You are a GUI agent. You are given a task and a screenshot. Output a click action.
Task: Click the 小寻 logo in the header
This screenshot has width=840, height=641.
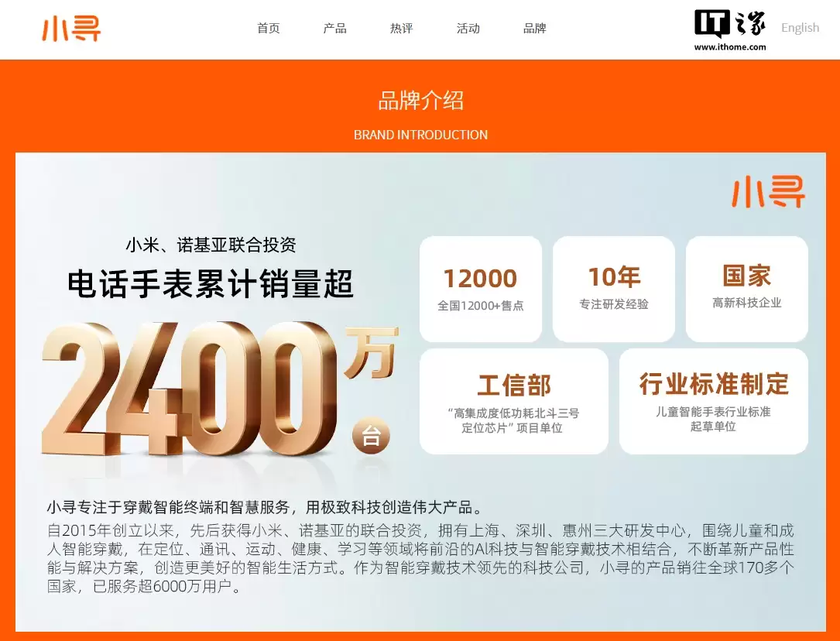pyautogui.click(x=69, y=29)
